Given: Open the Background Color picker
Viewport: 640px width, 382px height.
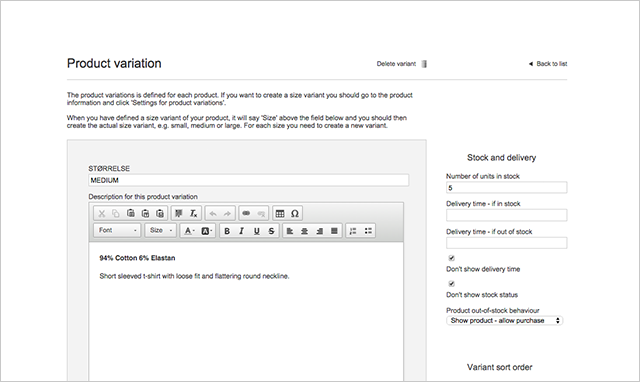Looking at the screenshot, I should (x=207, y=231).
